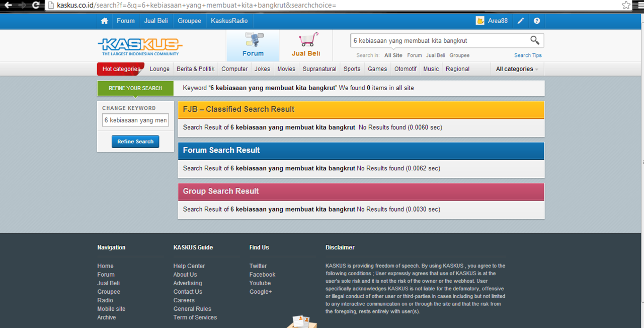The height and width of the screenshot is (328, 644).
Task: Open footer Forum link
Action: (x=106, y=275)
